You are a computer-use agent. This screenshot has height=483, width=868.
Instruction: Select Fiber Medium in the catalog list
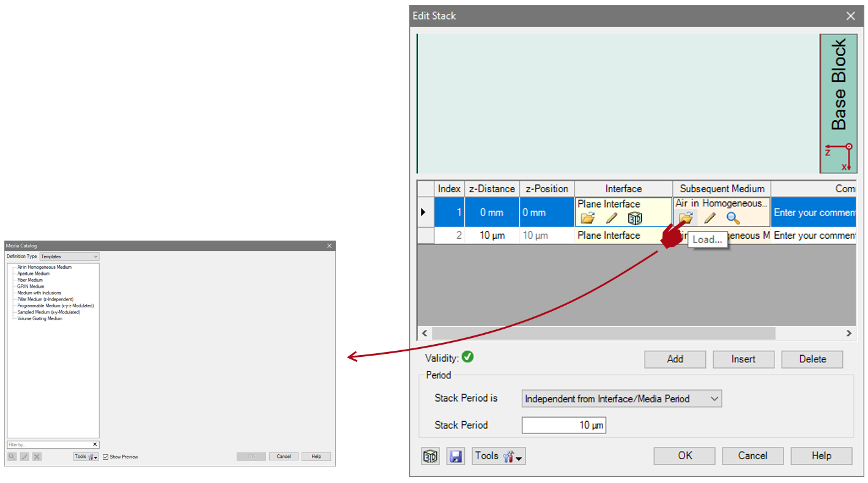click(30, 280)
